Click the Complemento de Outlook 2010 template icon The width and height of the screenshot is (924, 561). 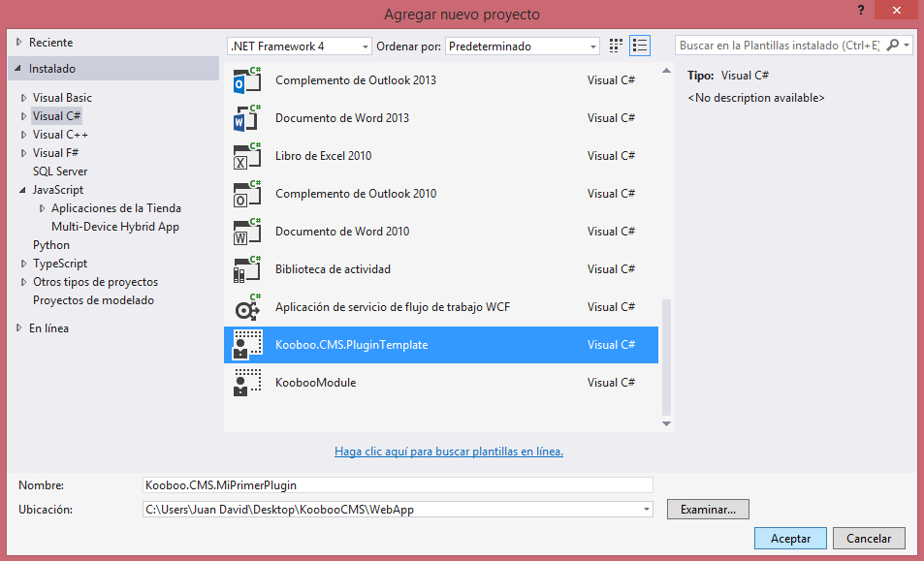point(247,193)
